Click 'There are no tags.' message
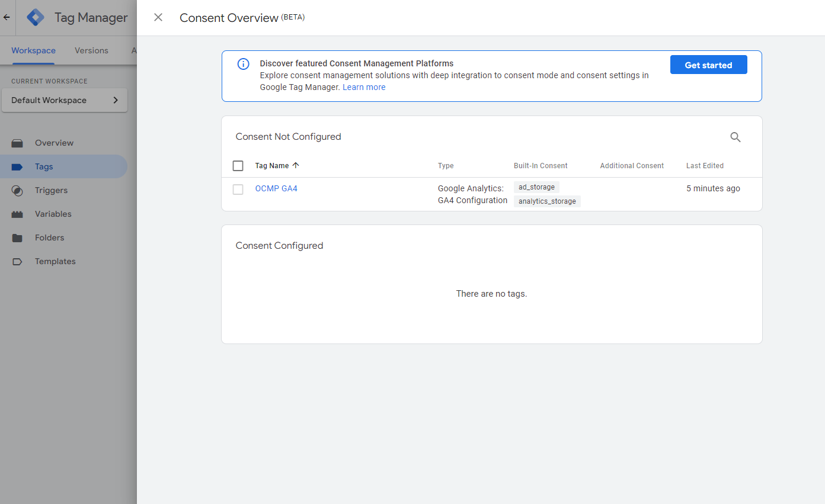This screenshot has height=504, width=825. tap(491, 294)
